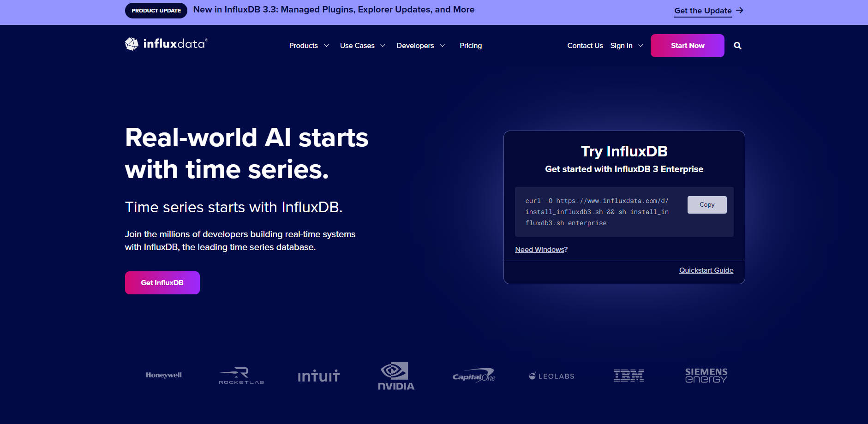Select the Pricing menu item
This screenshot has height=424, width=868.
pos(470,46)
